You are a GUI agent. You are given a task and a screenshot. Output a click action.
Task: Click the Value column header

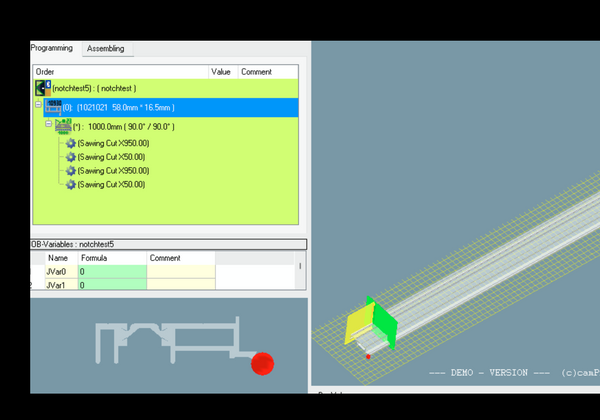tap(221, 72)
